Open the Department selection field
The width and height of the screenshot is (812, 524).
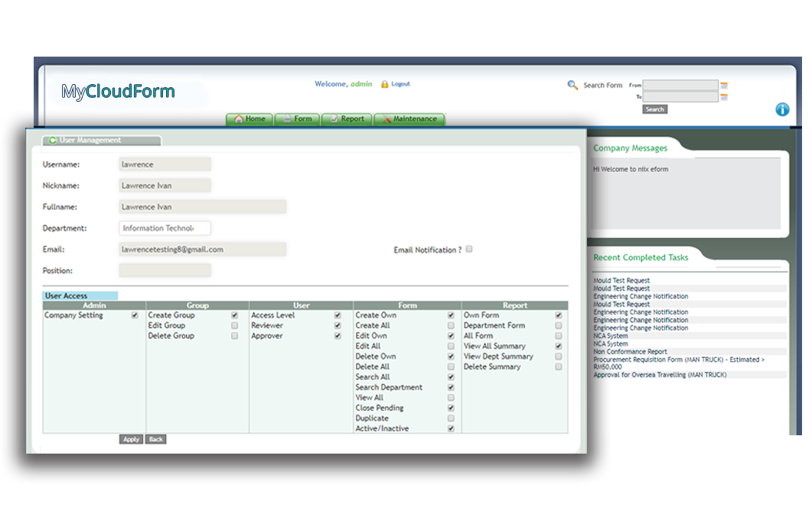coord(165,227)
